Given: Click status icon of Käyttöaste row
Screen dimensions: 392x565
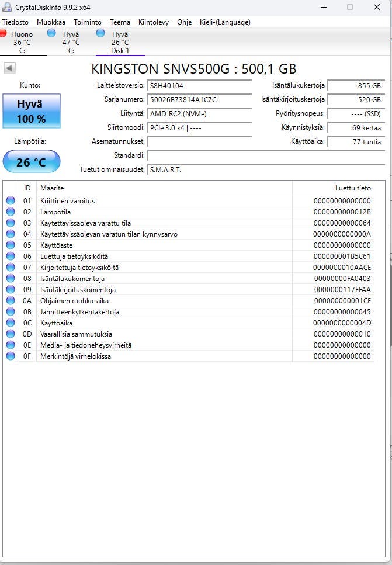Looking at the screenshot, I should (11, 245).
